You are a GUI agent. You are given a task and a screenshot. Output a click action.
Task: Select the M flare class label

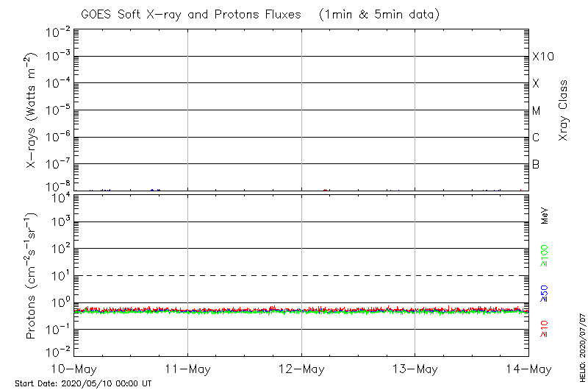[x=537, y=111]
